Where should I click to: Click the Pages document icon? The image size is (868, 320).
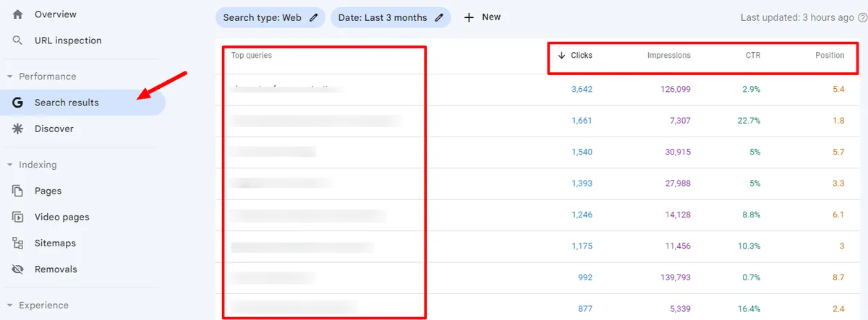pos(18,191)
